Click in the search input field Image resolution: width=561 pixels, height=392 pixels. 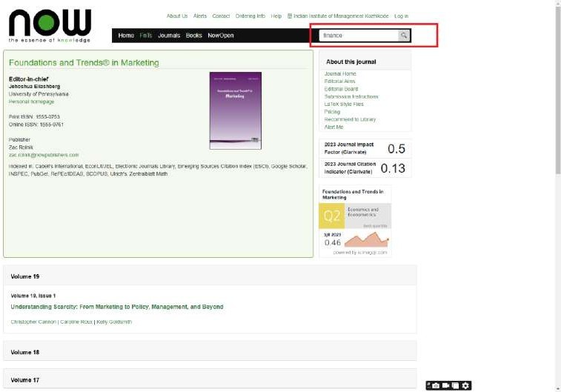[359, 36]
